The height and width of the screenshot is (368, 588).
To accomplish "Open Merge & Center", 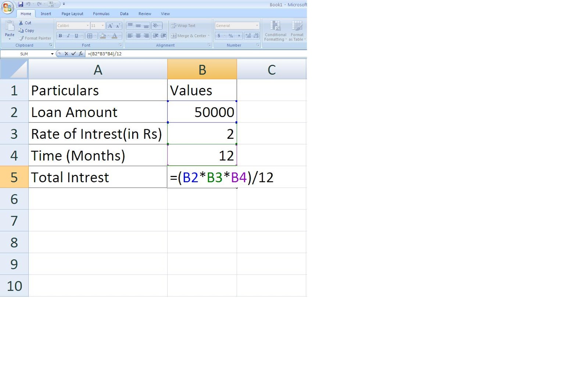I will click(x=189, y=36).
